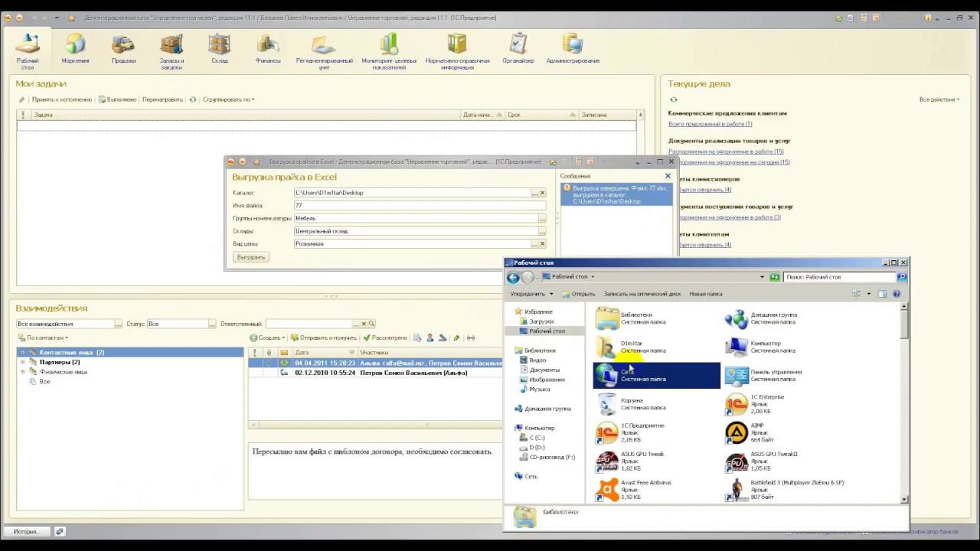
Task: Click the search magnifier next to Ответственный field
Action: 372,324
